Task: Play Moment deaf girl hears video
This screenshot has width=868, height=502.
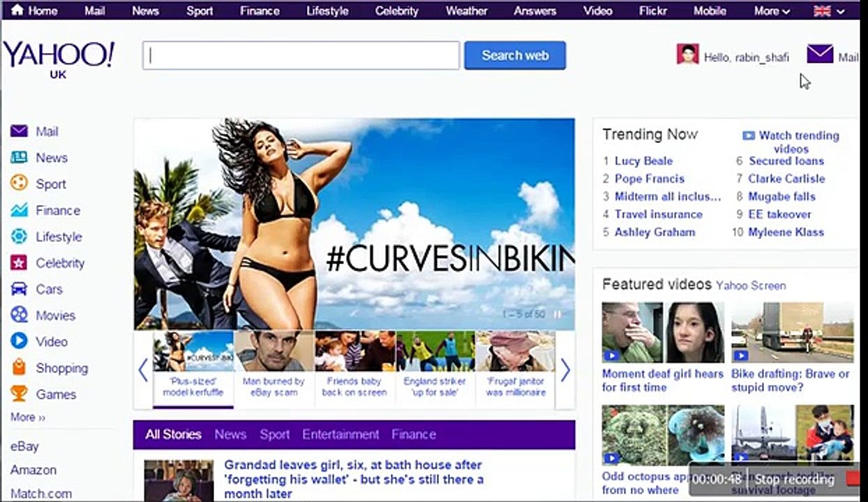Action: [x=663, y=332]
